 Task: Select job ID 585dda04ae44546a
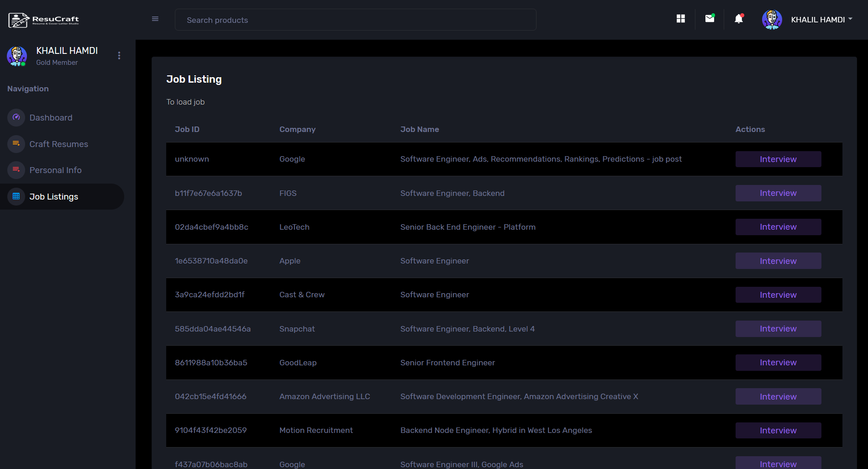tap(213, 329)
